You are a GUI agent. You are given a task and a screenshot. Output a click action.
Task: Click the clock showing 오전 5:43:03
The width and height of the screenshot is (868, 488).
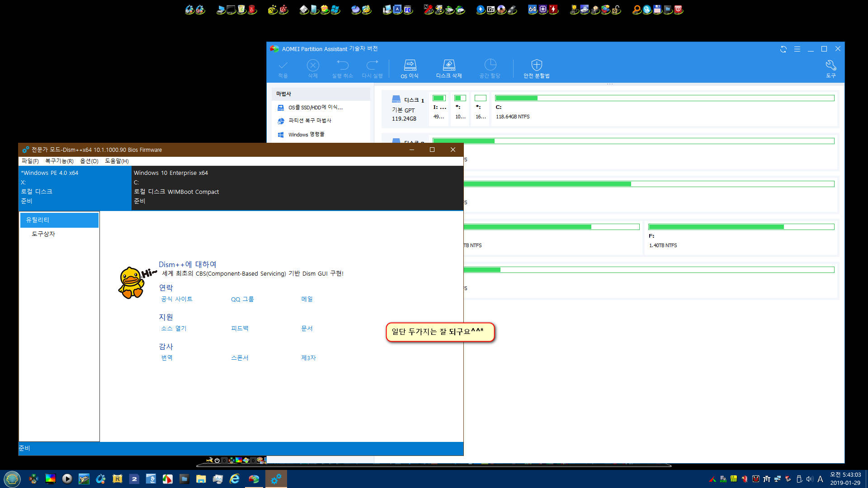coord(845,475)
